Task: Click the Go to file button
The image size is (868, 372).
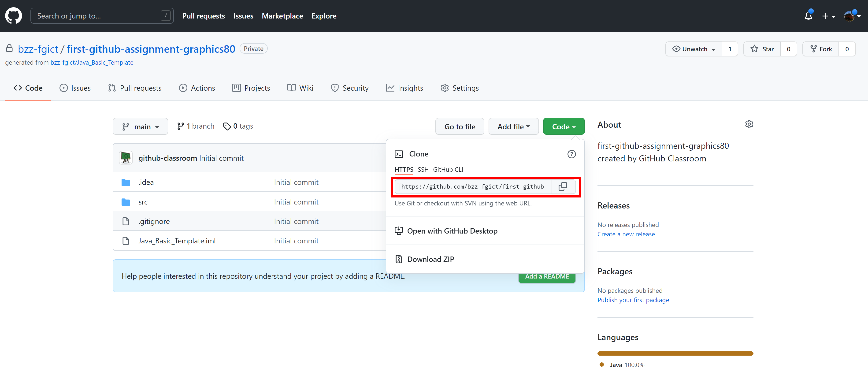Action: 460,126
